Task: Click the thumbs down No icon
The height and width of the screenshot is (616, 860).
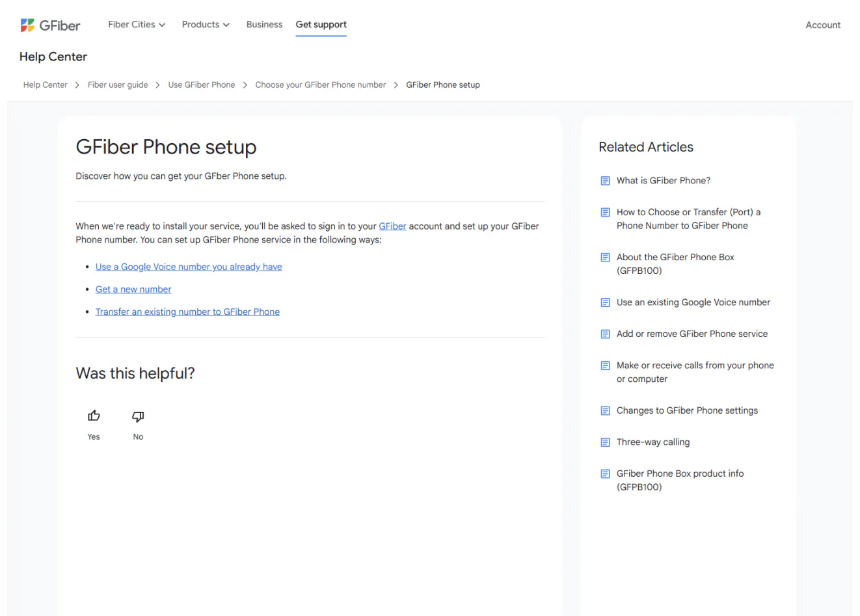Action: [138, 416]
